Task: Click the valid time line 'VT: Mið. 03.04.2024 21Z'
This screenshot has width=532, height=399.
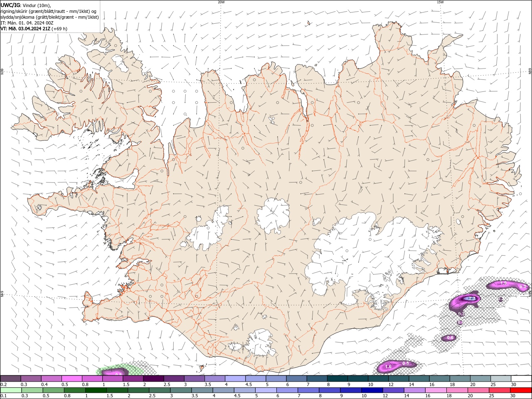Action: [x=25, y=29]
